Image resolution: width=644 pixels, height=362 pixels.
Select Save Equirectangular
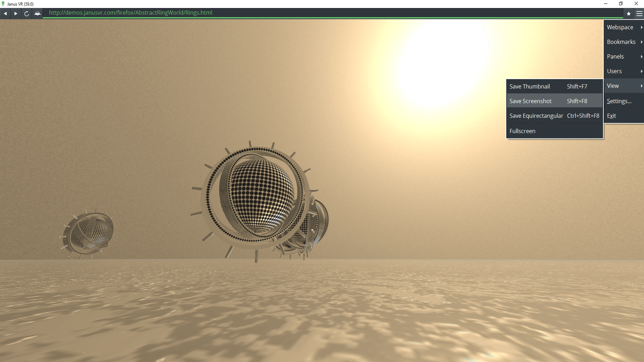tap(536, 116)
